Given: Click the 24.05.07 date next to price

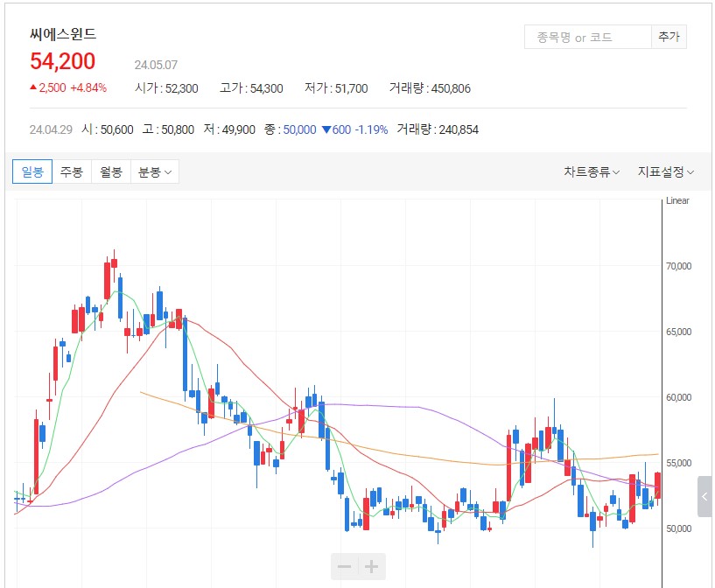Looking at the screenshot, I should (x=156, y=65).
